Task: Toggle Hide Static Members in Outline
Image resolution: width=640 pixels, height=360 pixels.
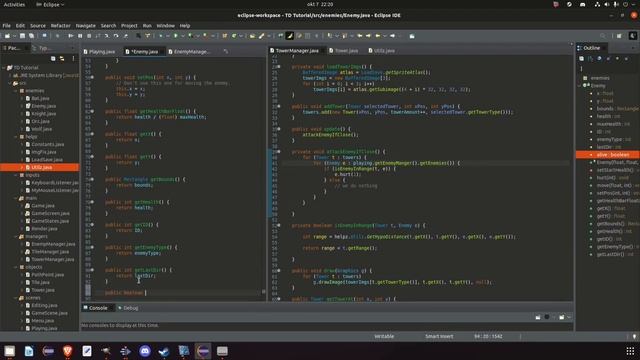Action: click(608, 58)
